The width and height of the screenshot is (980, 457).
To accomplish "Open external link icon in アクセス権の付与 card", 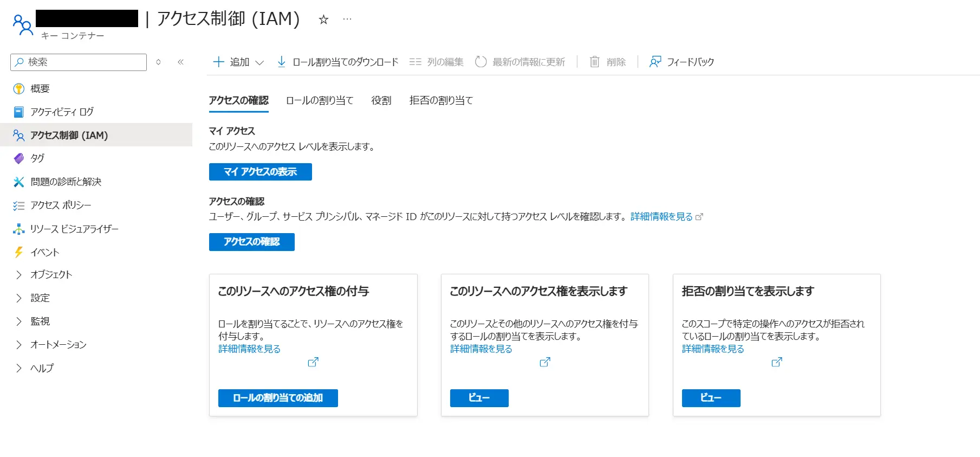I will click(x=313, y=362).
